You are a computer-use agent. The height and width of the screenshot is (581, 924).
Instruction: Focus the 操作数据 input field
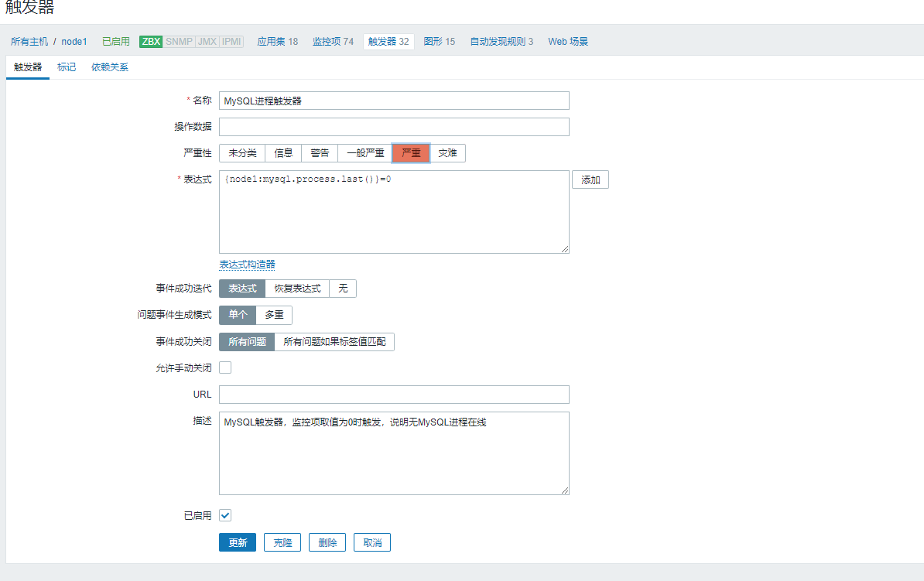pyautogui.click(x=394, y=127)
